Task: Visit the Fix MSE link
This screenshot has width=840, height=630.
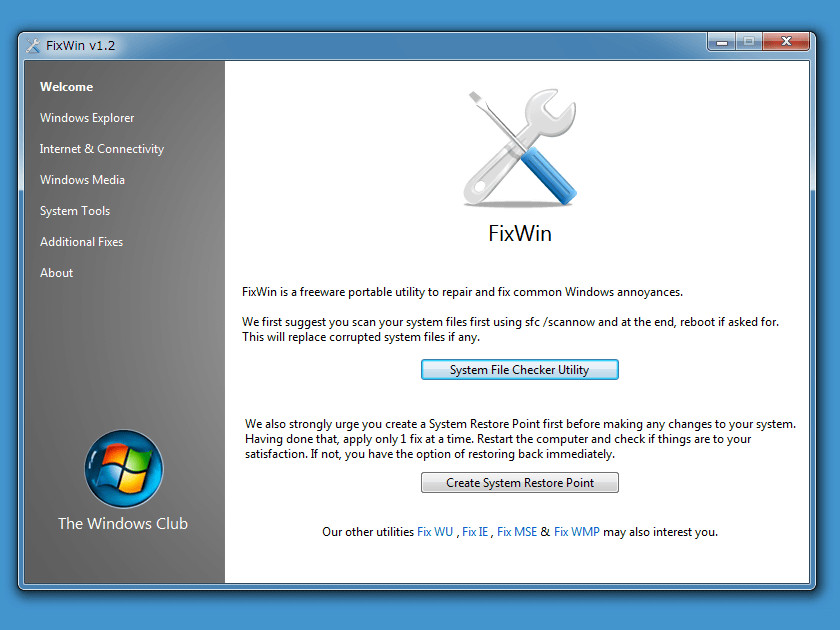Action: 517,532
